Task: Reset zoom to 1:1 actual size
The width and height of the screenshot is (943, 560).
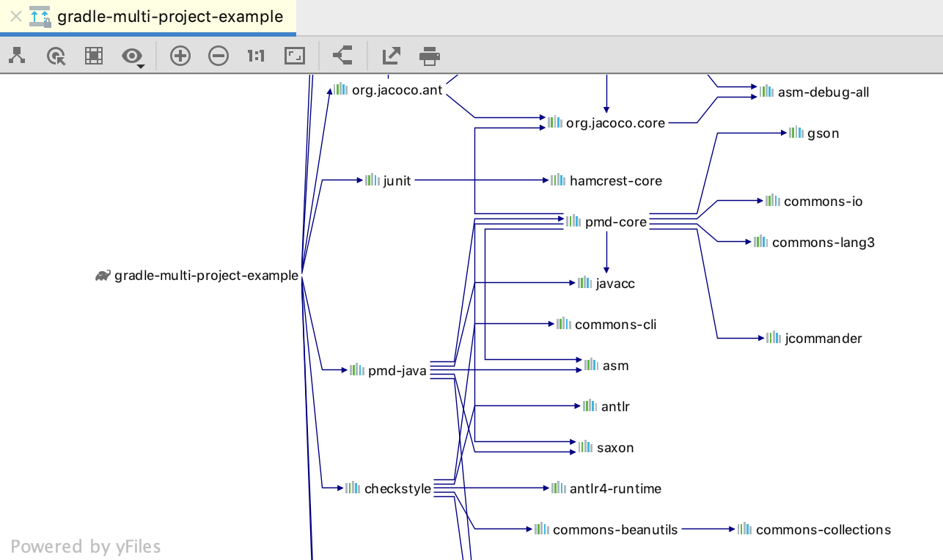Action: pos(255,56)
